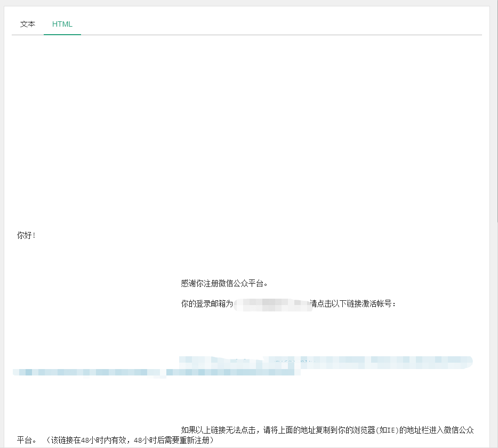Click the text 你的登录邮箱为
Screen dimensions: 498x448
[x=207, y=304]
